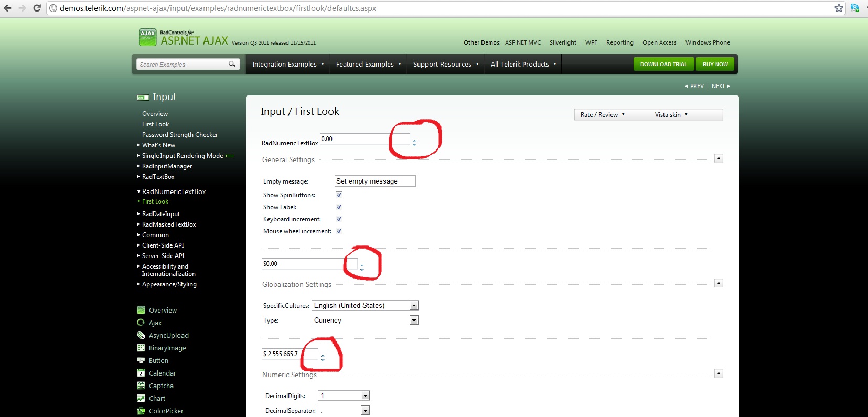868x417 pixels.
Task: Open the Overview demo icon with green grid
Action: 141,310
